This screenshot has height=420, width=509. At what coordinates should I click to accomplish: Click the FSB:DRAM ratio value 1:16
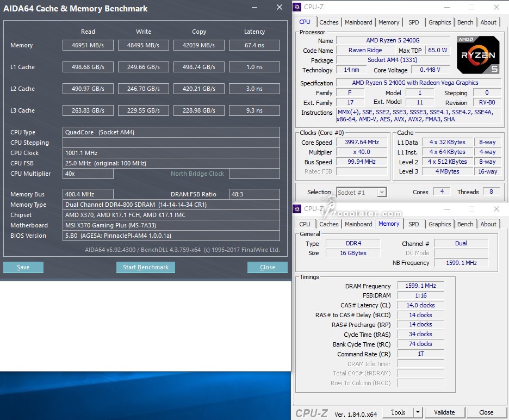[x=420, y=295]
